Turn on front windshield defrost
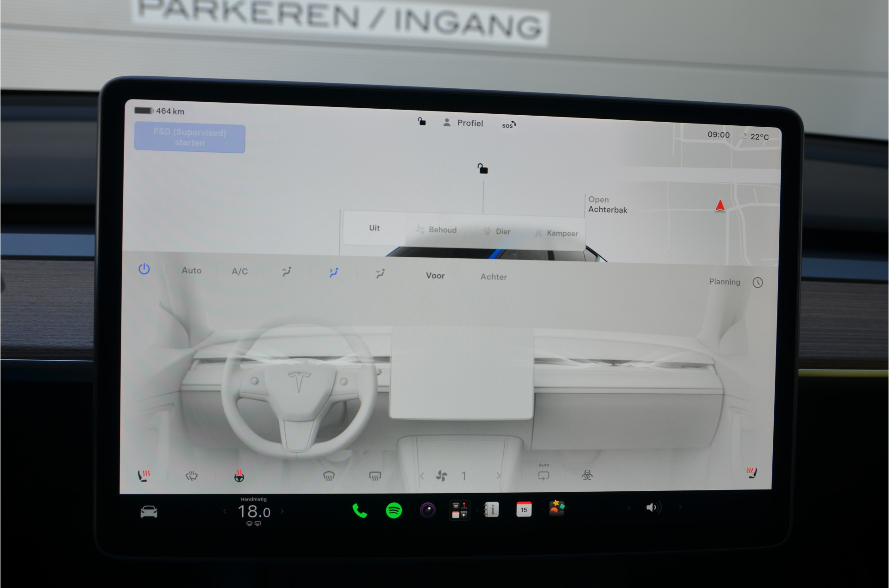The image size is (889, 588). pos(328,476)
